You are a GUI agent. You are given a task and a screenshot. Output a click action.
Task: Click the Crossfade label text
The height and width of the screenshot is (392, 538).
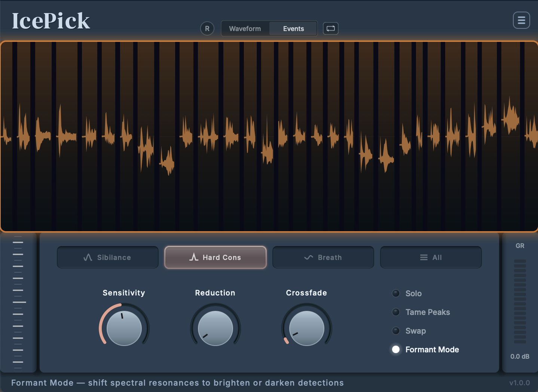pos(306,293)
